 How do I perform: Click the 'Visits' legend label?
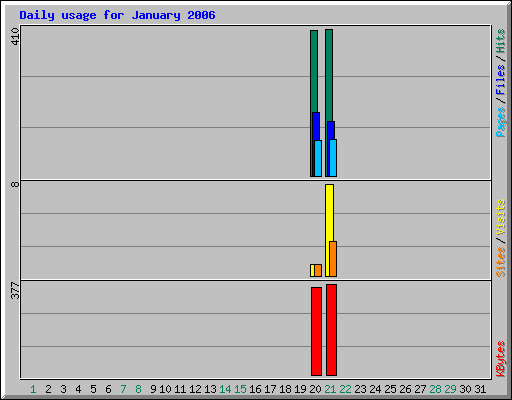(x=500, y=217)
